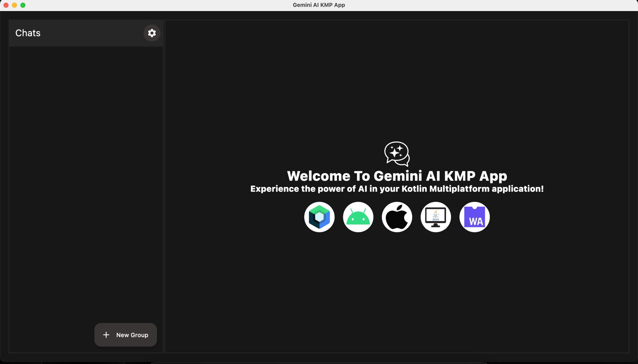
Task: Minimize the window with yellow button
Action: (x=14, y=5)
